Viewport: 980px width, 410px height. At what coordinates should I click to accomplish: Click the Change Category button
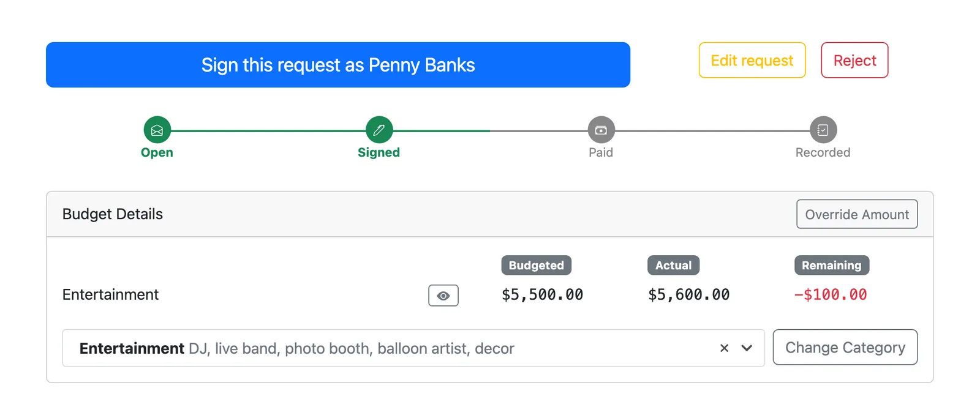coord(845,347)
